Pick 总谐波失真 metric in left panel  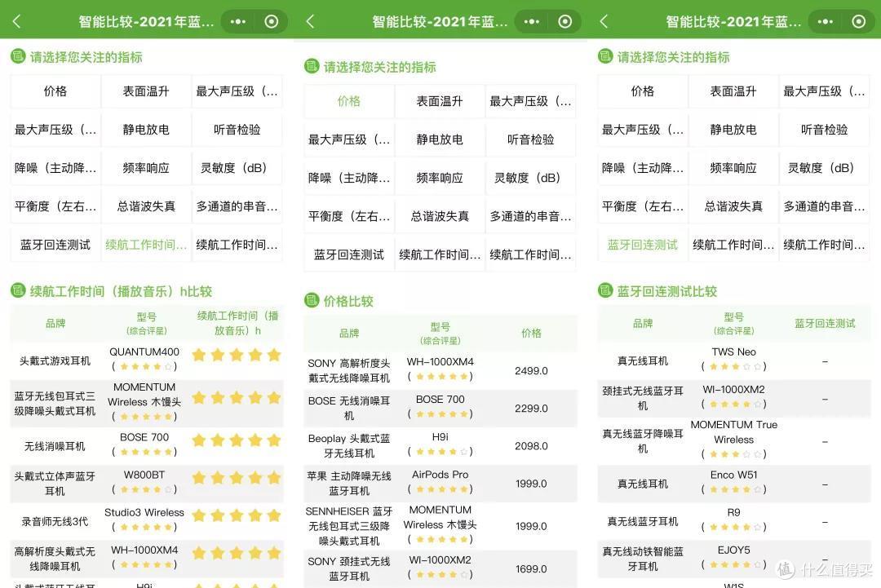[x=146, y=206]
